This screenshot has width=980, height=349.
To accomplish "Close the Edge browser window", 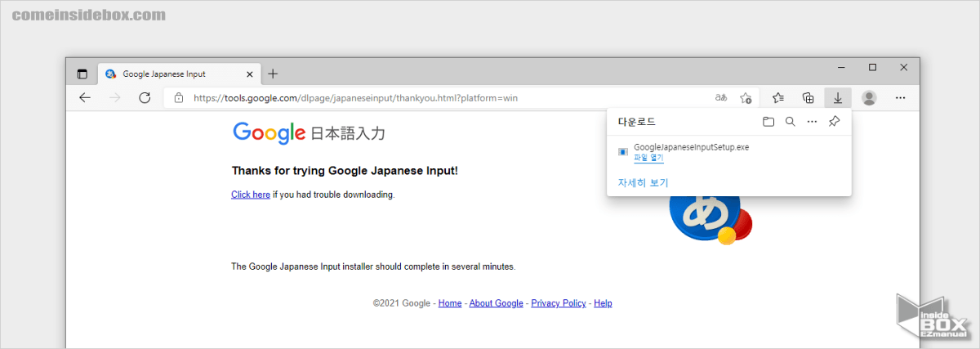I will [x=903, y=67].
